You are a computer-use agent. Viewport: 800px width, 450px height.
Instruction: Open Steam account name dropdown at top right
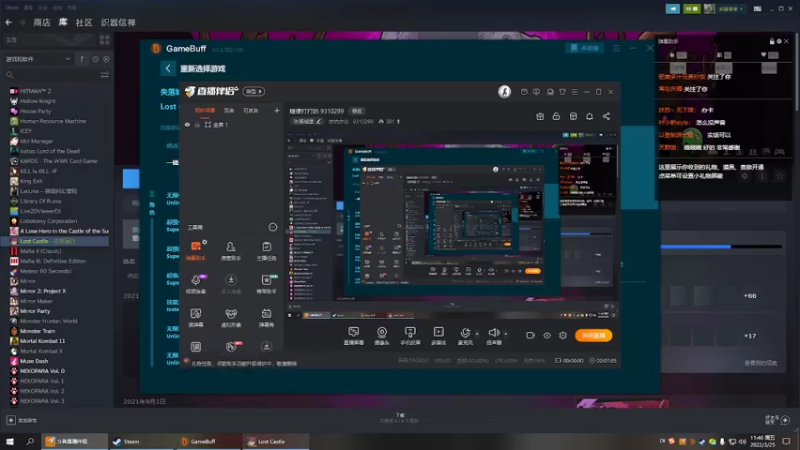730,9
